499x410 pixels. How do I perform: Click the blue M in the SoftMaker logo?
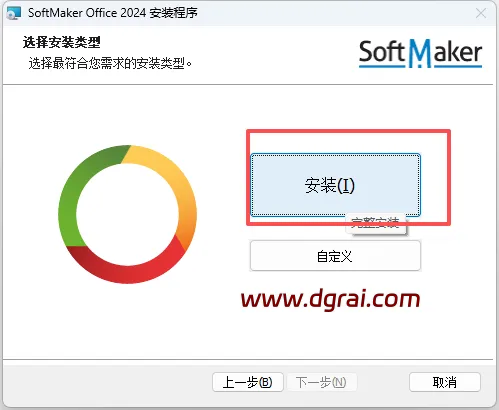click(420, 52)
